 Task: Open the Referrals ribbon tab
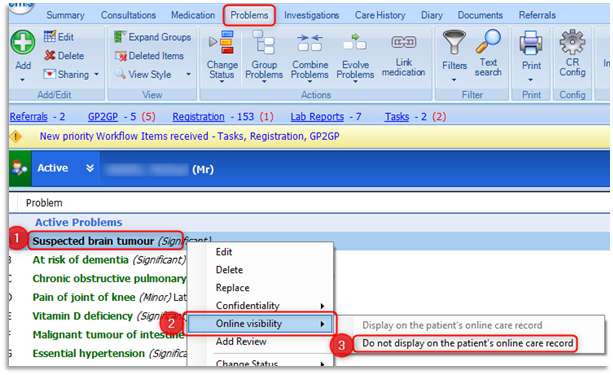537,15
